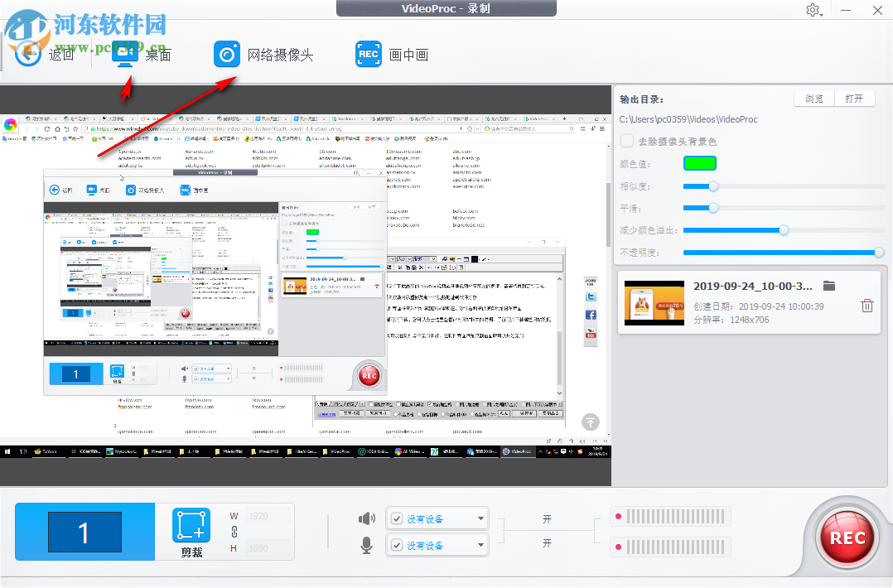Delete the recording using the trash icon
Viewport: 893px width, 588px height.
tap(866, 305)
